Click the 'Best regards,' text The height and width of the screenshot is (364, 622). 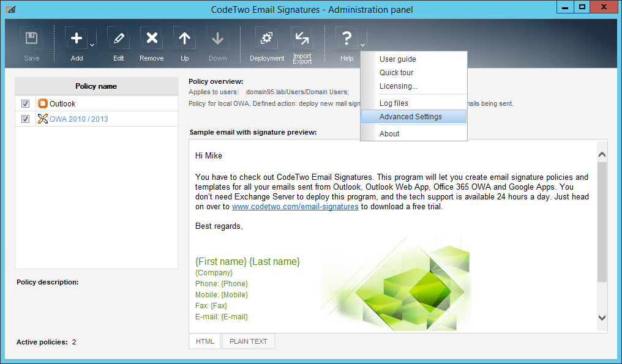coord(219,226)
